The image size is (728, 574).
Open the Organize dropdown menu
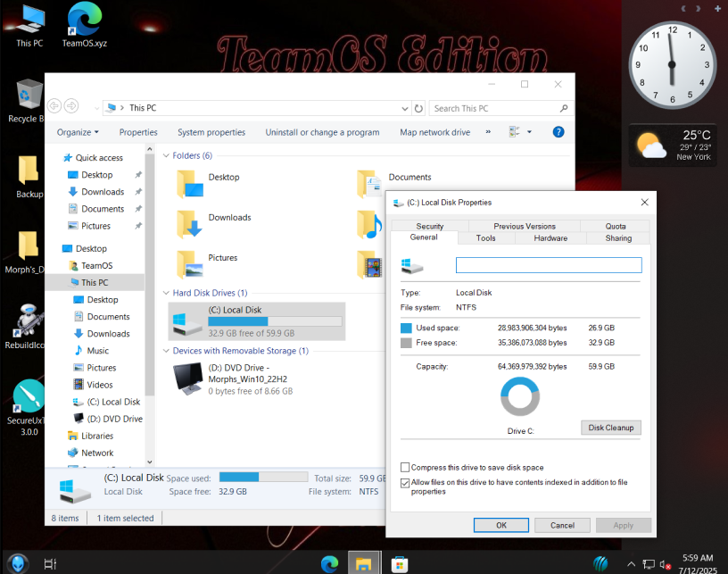tap(78, 132)
